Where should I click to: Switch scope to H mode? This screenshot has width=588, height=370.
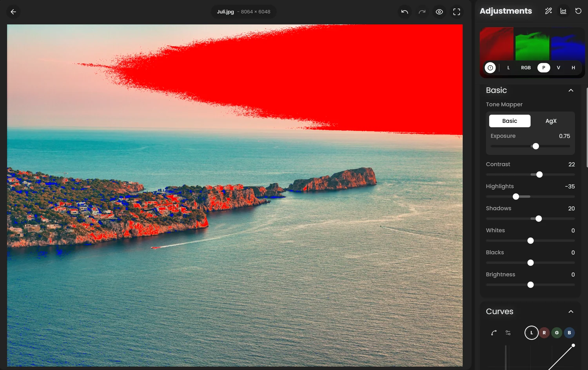pos(573,67)
